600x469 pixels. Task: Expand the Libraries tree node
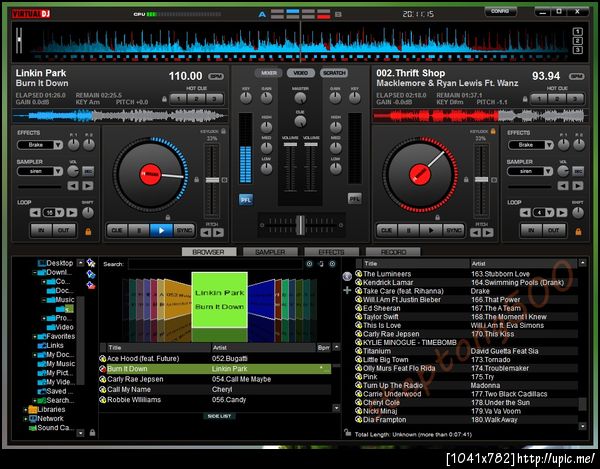(x=26, y=410)
